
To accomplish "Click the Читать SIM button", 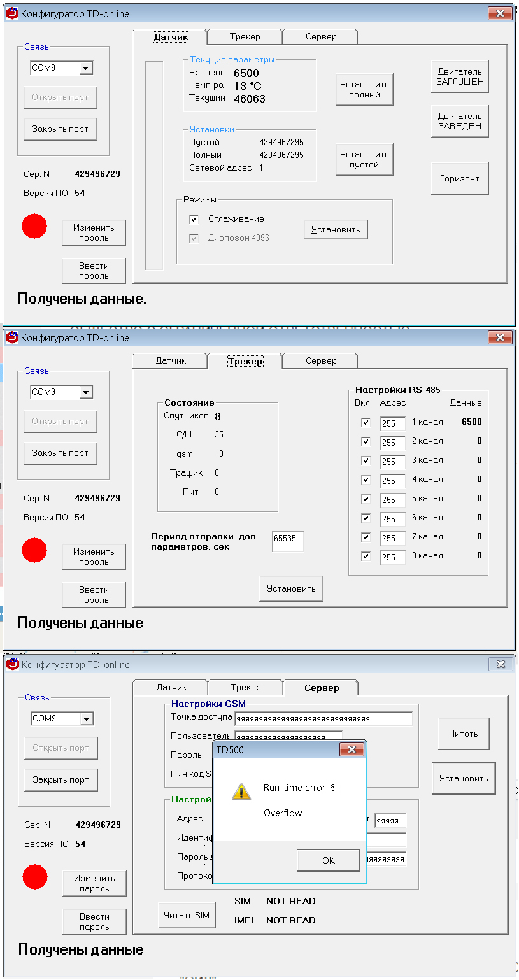I will 187,915.
